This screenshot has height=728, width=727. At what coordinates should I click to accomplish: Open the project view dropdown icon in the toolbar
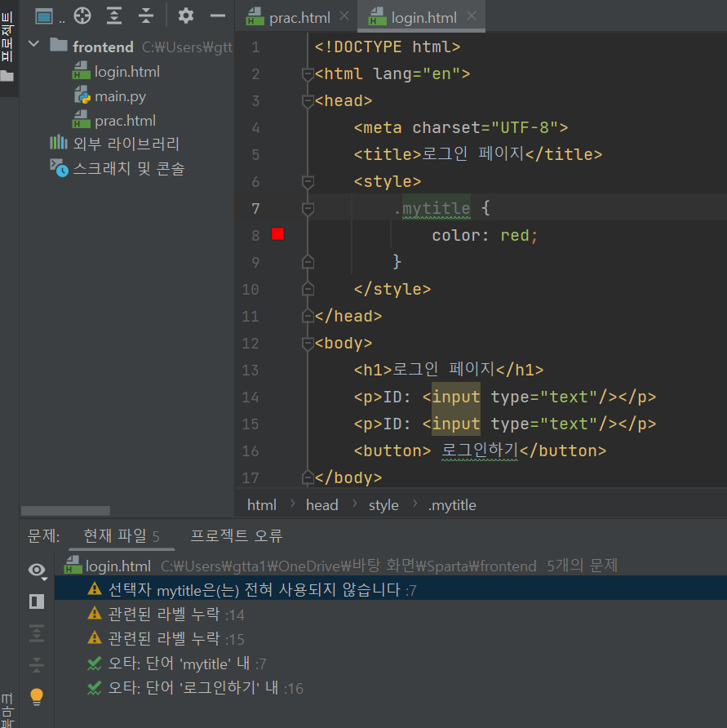tap(44, 16)
